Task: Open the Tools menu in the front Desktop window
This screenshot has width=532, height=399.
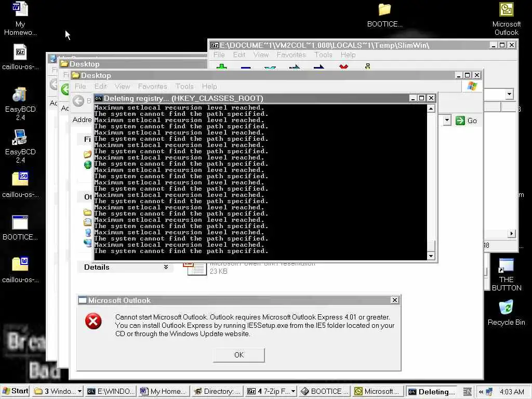Action: [x=184, y=87]
